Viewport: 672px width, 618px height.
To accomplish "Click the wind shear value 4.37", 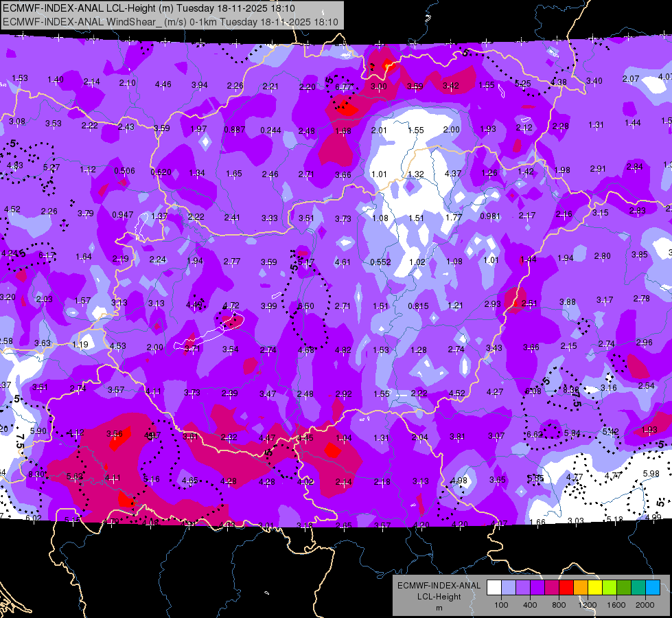I will click(453, 173).
